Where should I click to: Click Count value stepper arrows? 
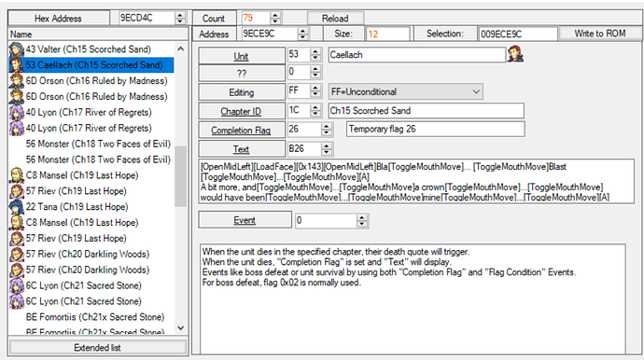(275, 18)
